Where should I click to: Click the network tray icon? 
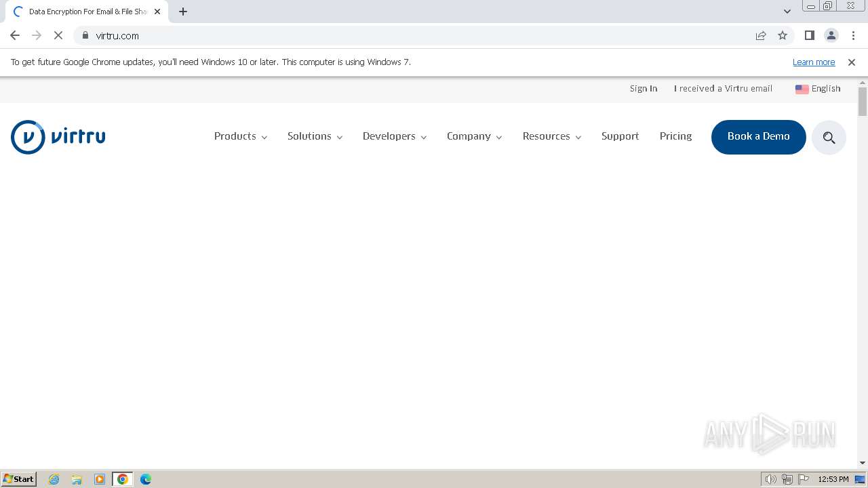coord(787,479)
